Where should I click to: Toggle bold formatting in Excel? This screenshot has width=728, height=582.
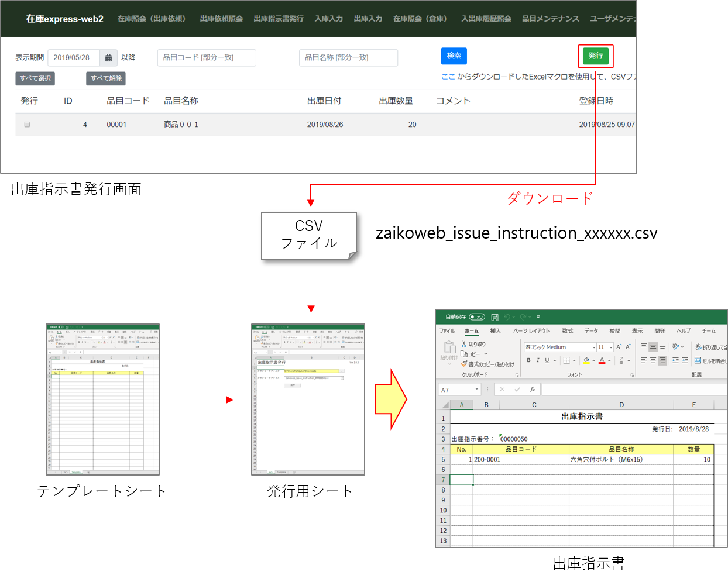click(528, 360)
